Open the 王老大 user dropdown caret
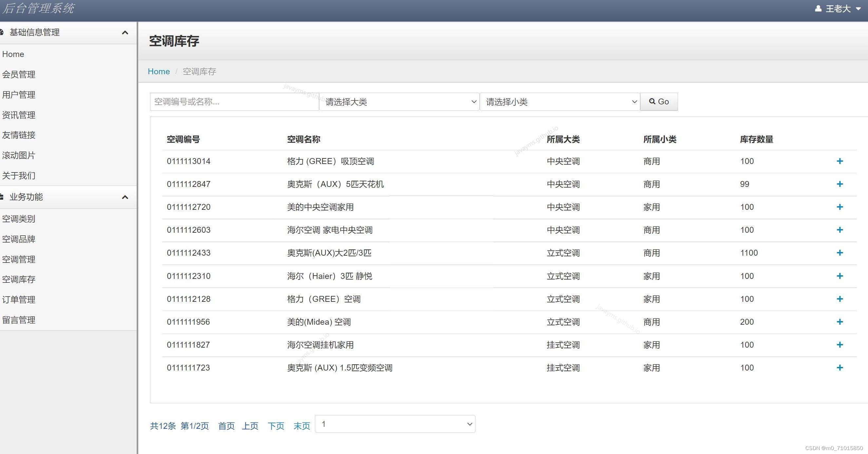Screen dimensions: 868x454 click(858, 9)
